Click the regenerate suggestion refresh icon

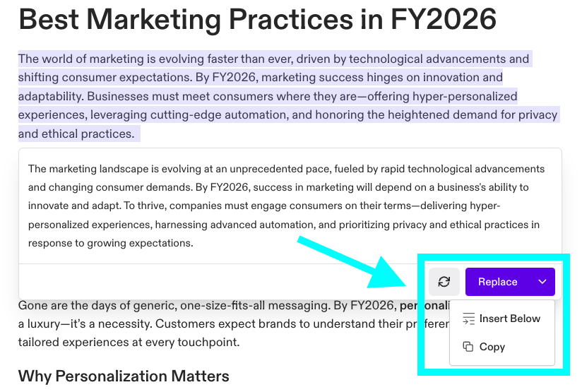tap(444, 282)
